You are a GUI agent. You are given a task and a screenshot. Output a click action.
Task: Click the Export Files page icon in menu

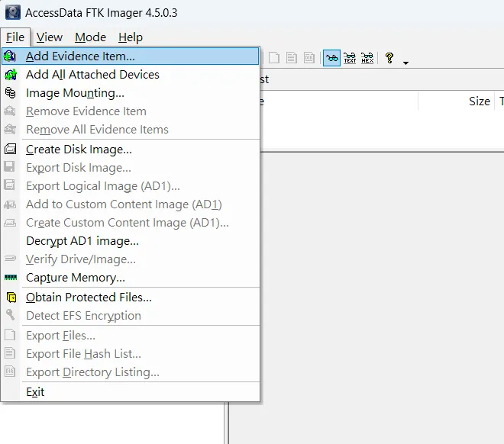(x=10, y=335)
